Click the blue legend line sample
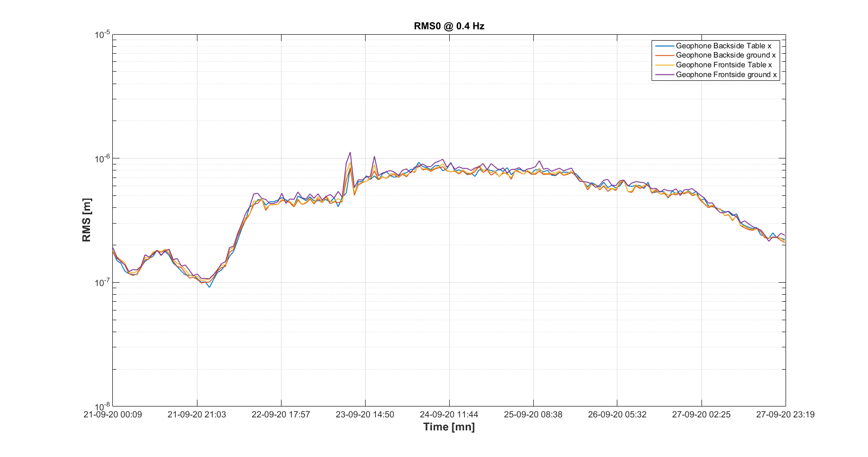 [665, 46]
